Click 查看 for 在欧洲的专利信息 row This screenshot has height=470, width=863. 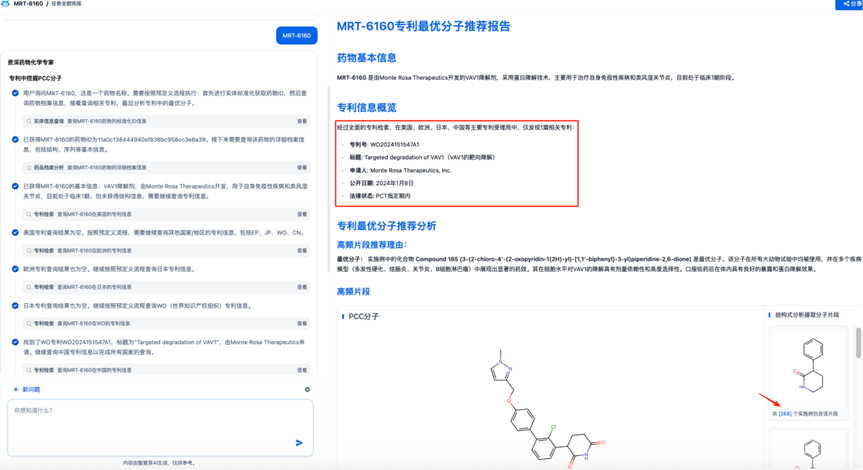pos(302,250)
